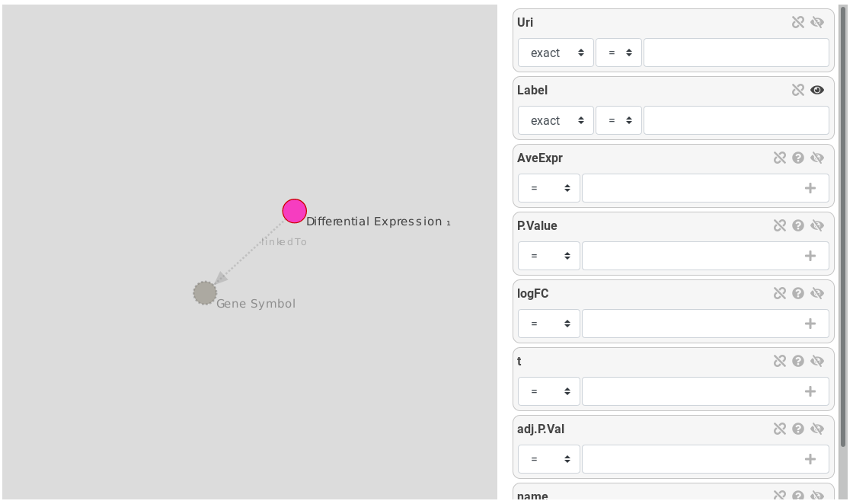The width and height of the screenshot is (853, 504).
Task: Click the plus icon in AveExpr filter
Action: pyautogui.click(x=810, y=188)
